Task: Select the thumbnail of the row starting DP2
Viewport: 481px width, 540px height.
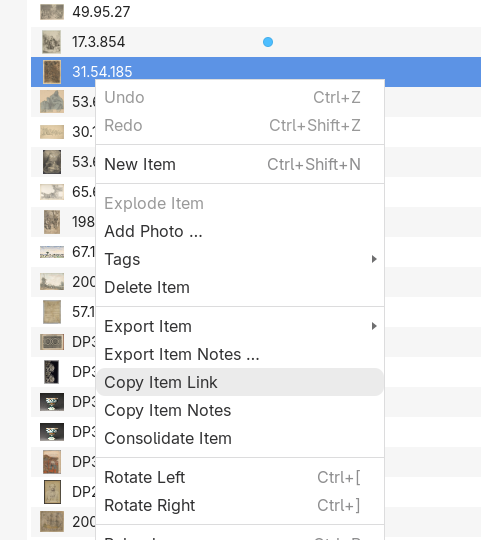Action: tap(52, 492)
